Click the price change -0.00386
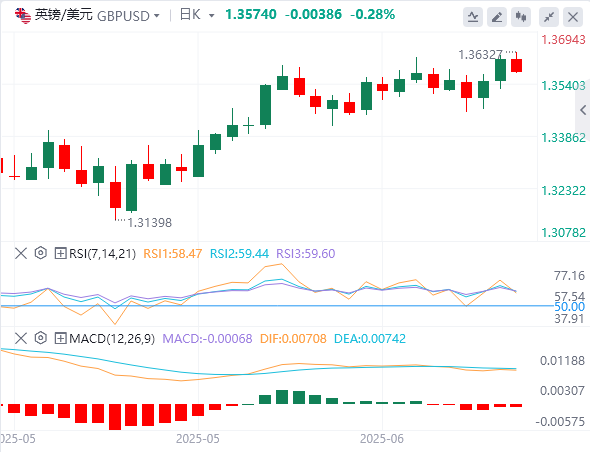The image size is (590, 452). point(313,15)
